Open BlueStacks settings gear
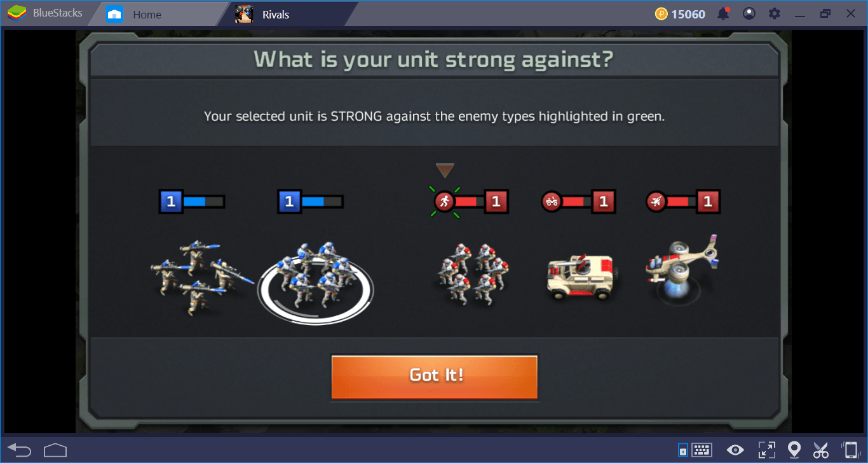 (774, 13)
